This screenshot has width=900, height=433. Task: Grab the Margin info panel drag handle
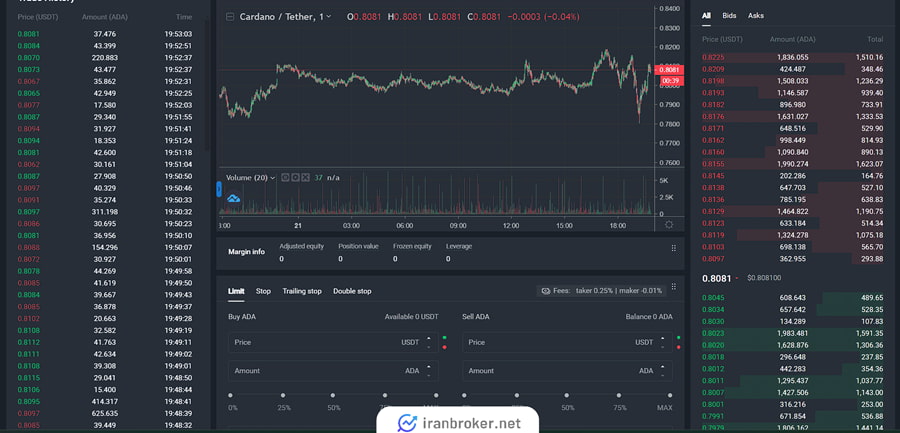tap(673, 248)
